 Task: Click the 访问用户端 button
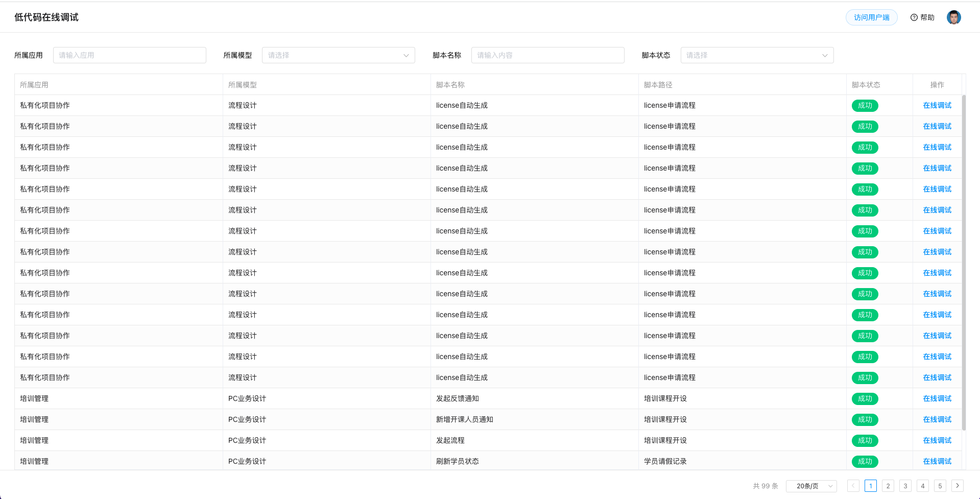pyautogui.click(x=871, y=17)
